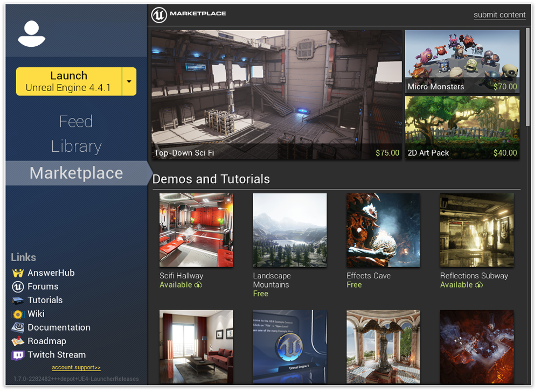Click the Unreal Engine logo beside Marketplace
This screenshot has width=541, height=392.
pyautogui.click(x=159, y=15)
